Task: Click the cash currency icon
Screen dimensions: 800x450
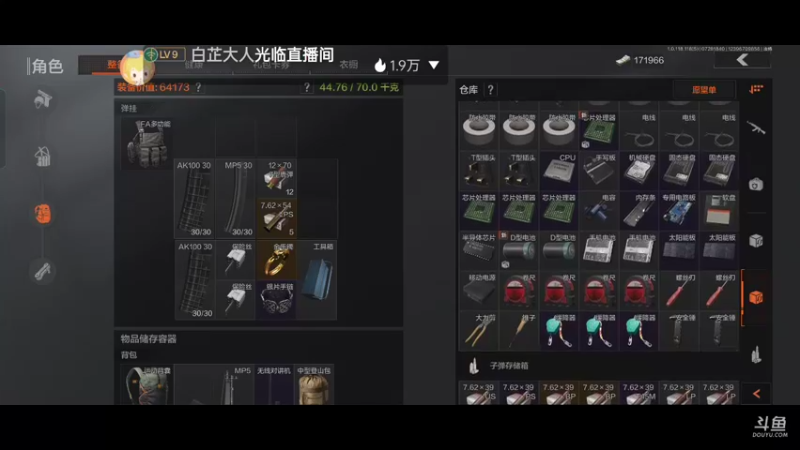Action: [x=622, y=61]
